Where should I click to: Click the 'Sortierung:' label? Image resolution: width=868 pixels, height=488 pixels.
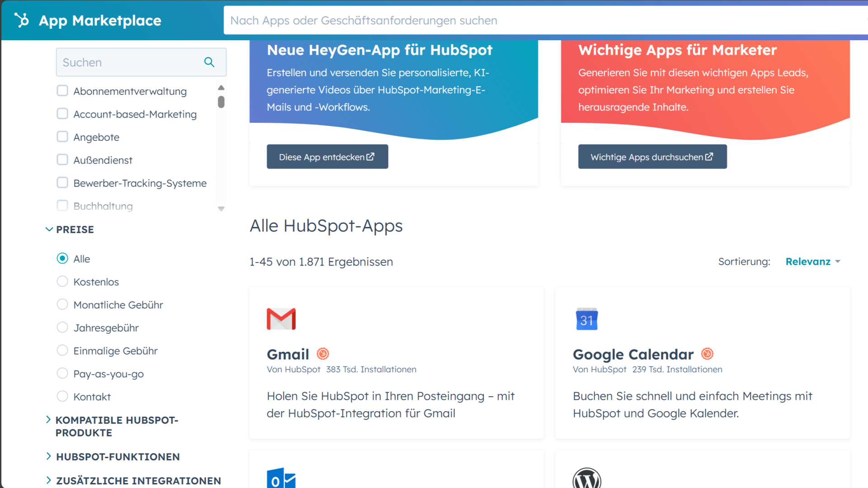pos(744,262)
